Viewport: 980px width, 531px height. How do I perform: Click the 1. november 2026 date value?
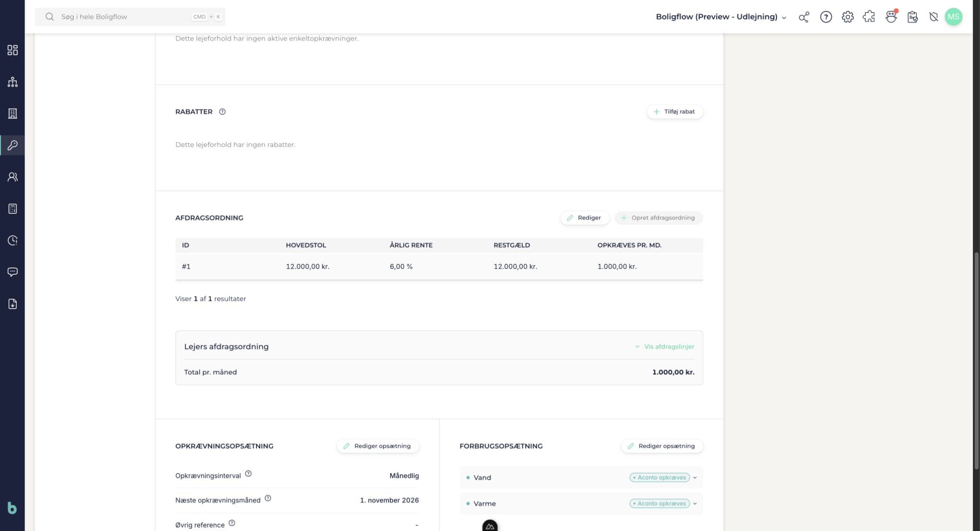389,500
